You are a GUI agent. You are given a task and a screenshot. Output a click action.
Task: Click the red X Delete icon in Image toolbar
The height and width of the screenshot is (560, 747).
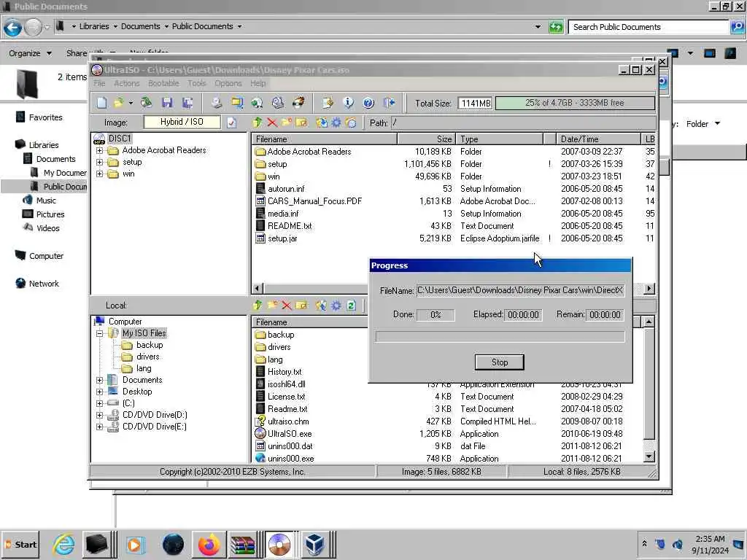coord(272,122)
